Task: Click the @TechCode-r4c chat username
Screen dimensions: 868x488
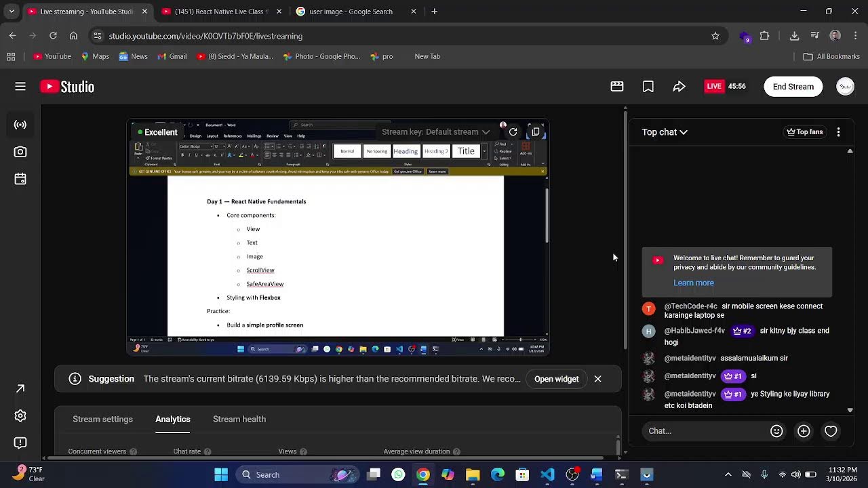Action: tap(690, 306)
